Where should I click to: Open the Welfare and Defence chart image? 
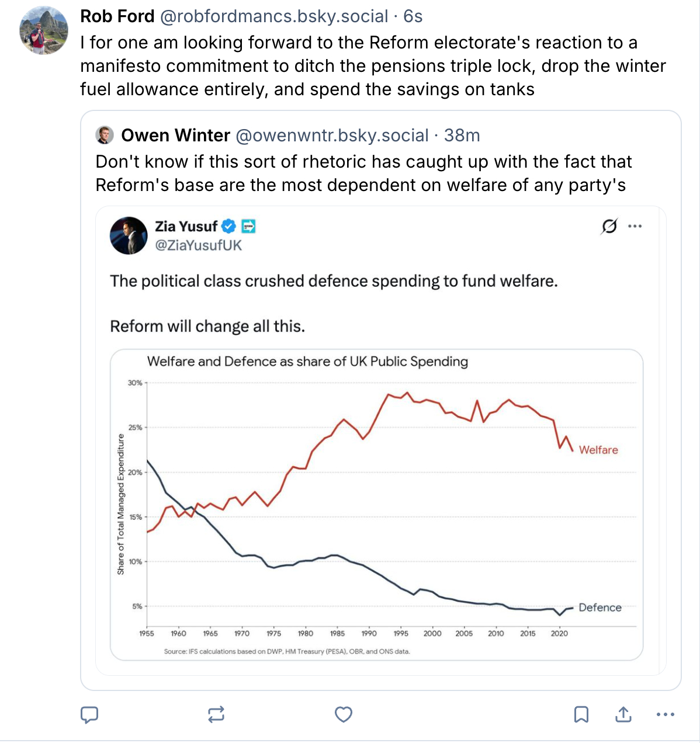[x=376, y=504]
